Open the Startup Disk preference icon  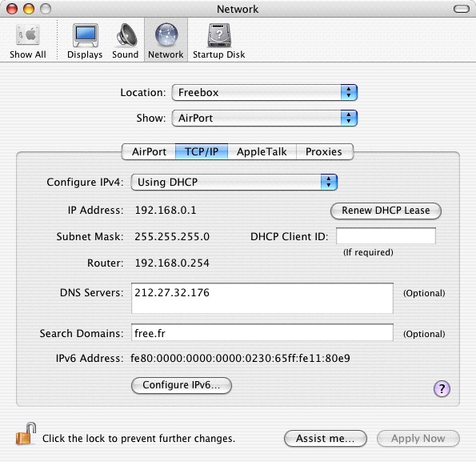click(219, 35)
